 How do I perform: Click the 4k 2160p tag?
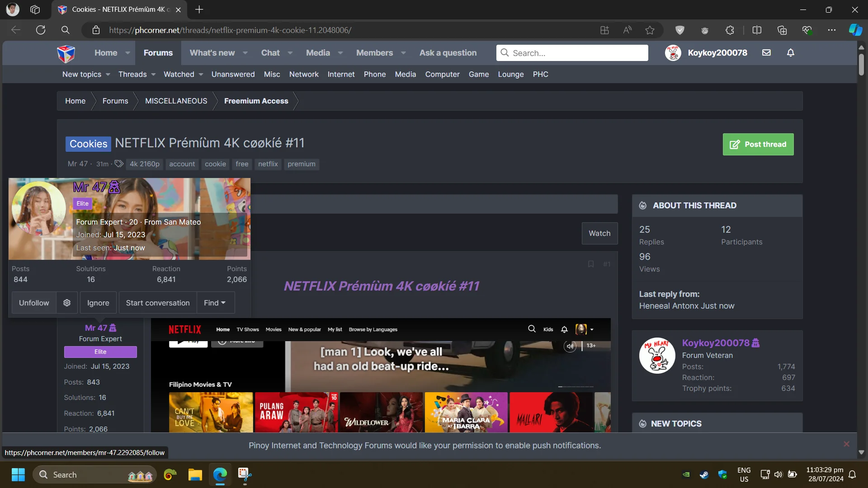(x=145, y=164)
